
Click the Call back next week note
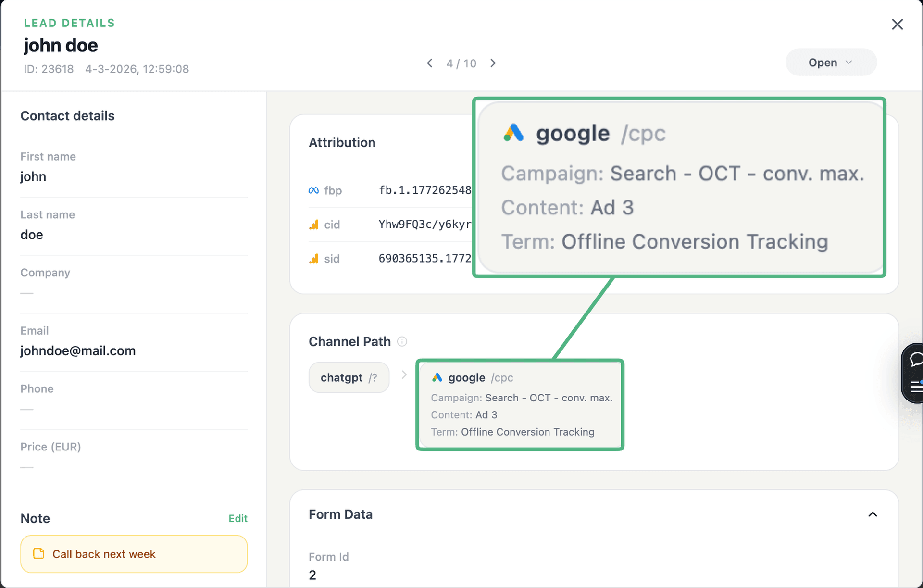134,554
